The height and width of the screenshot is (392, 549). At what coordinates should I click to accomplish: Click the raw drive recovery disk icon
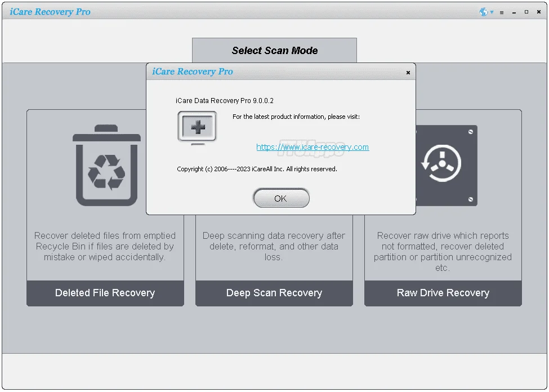point(447,166)
